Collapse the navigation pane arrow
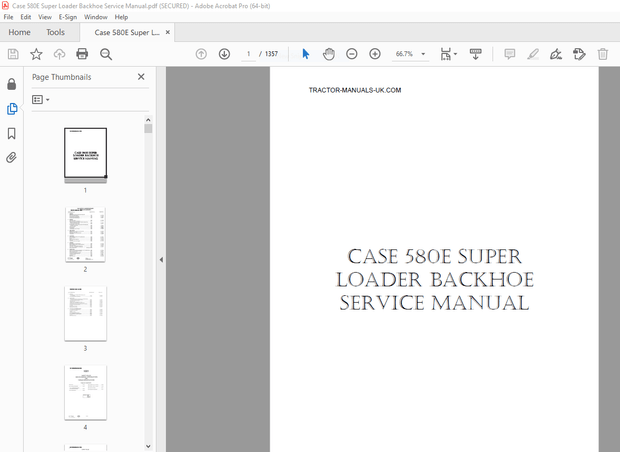The height and width of the screenshot is (452, 620). 161,260
